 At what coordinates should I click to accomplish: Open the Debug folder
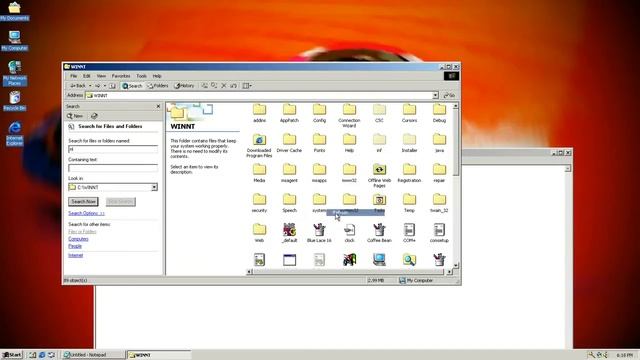439,113
